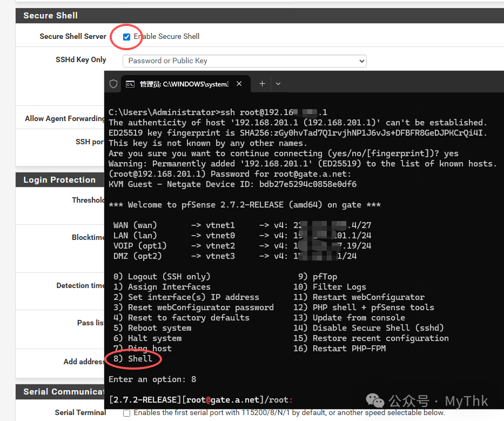504x421 pixels.
Task: Click the cmd icon on the terminal tab
Action: (x=130, y=84)
